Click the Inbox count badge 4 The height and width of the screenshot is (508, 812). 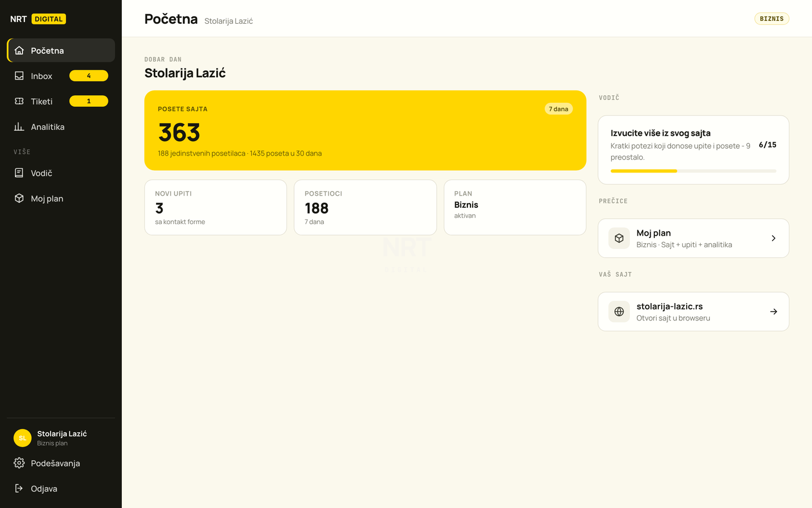(x=89, y=75)
